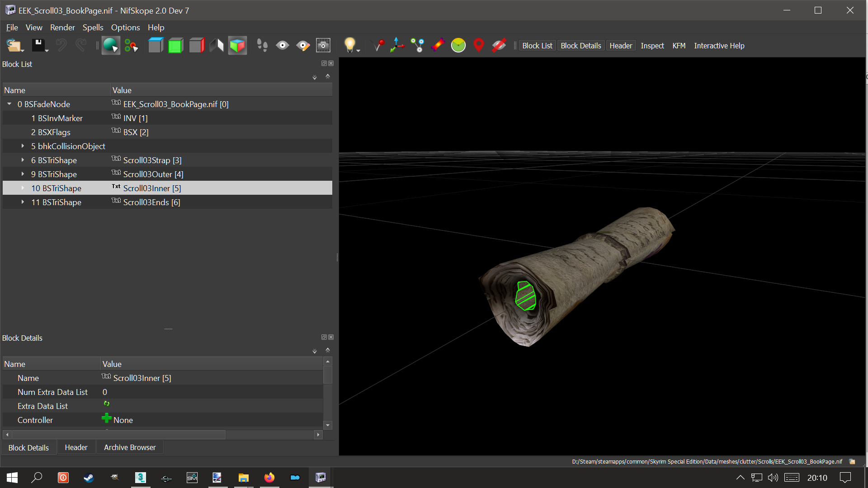The width and height of the screenshot is (868, 488).
Task: Click the Load file toolbar icon
Action: click(x=14, y=45)
